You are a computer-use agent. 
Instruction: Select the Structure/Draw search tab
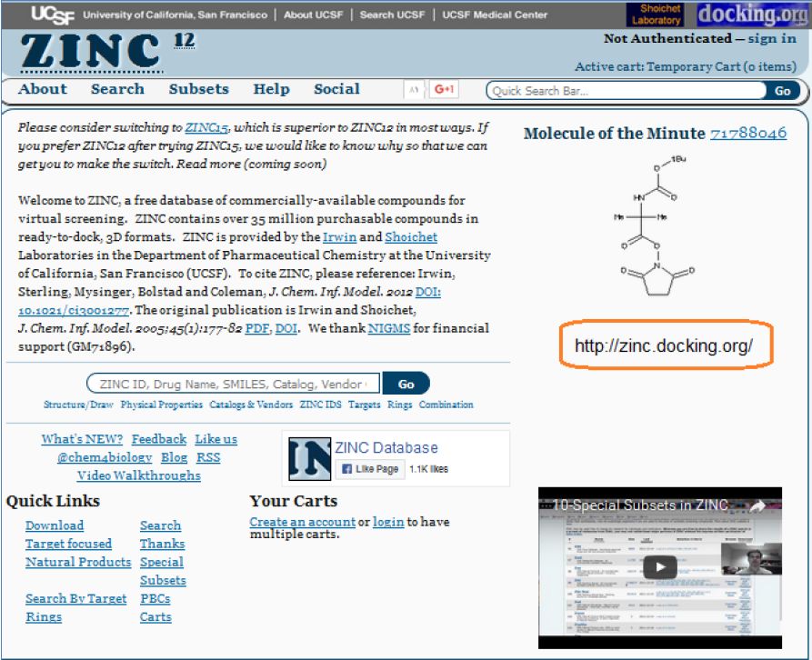(x=78, y=405)
